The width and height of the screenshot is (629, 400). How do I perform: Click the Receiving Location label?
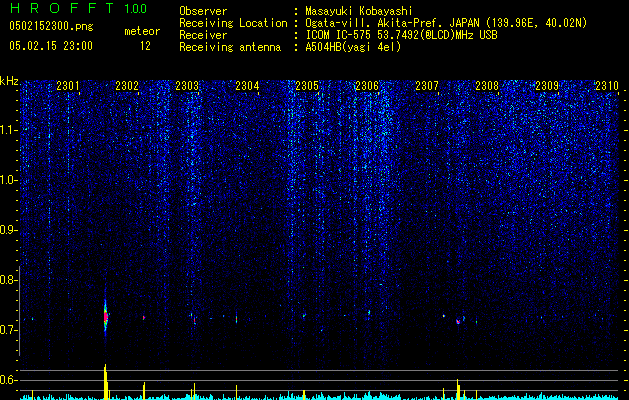click(233, 23)
